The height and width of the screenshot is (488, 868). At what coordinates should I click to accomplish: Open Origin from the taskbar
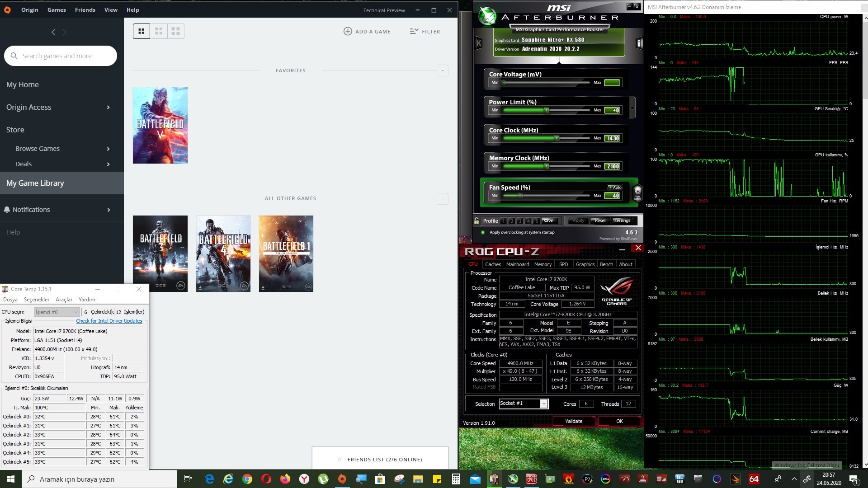342,479
